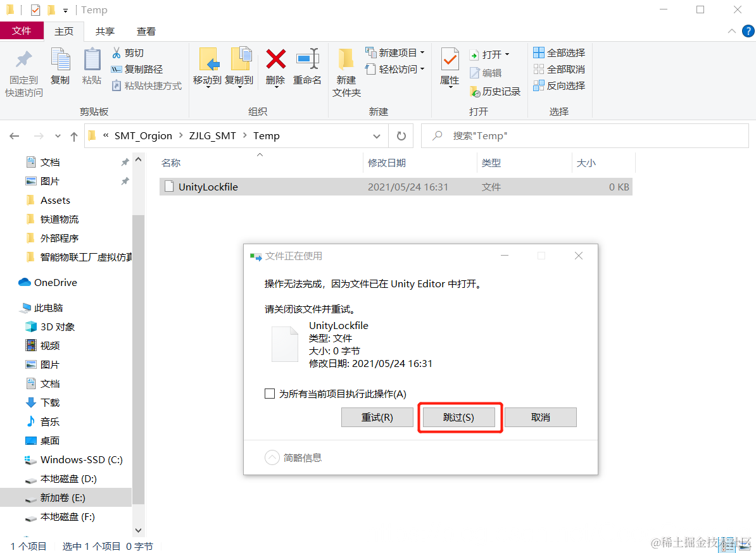Click the 跳过(S) button
The width and height of the screenshot is (756, 553).
(460, 417)
